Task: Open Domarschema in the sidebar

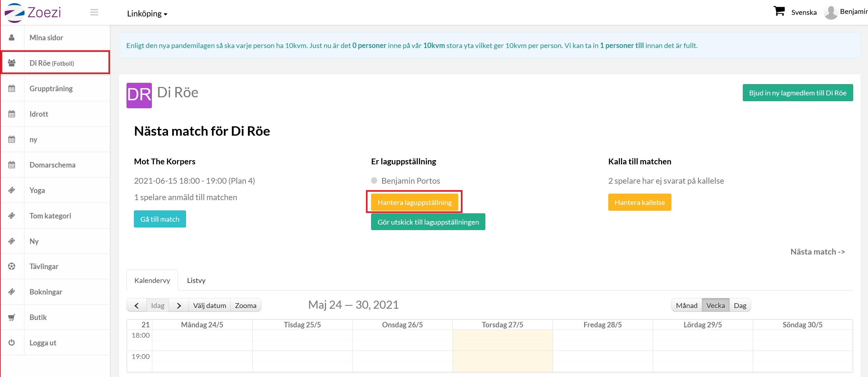Action: point(52,165)
